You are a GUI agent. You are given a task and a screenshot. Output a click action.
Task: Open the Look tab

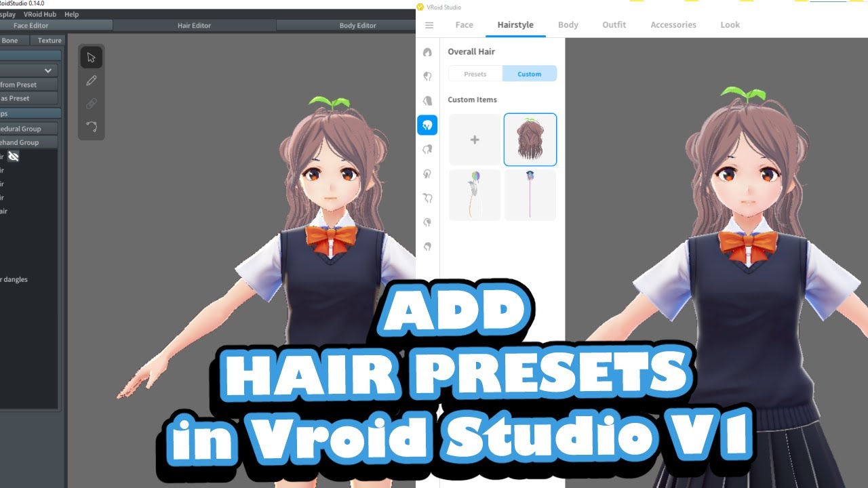point(730,25)
